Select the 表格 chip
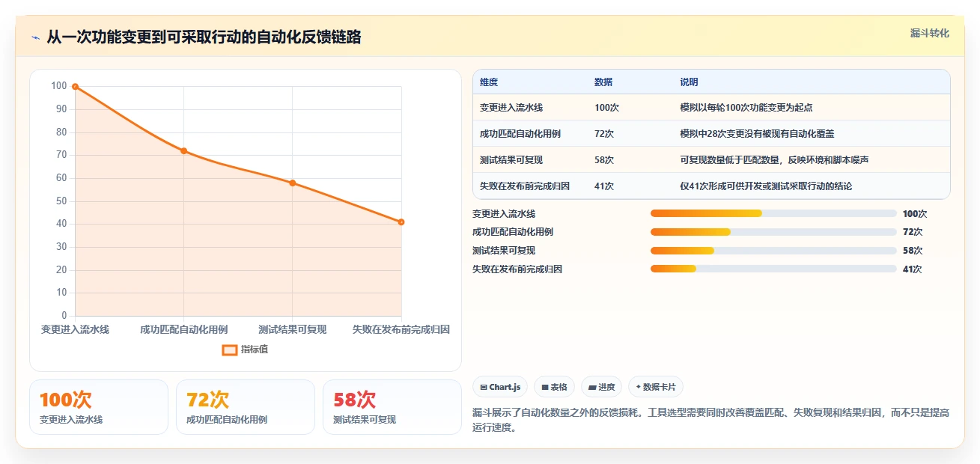Image resolution: width=980 pixels, height=464 pixels. click(554, 387)
